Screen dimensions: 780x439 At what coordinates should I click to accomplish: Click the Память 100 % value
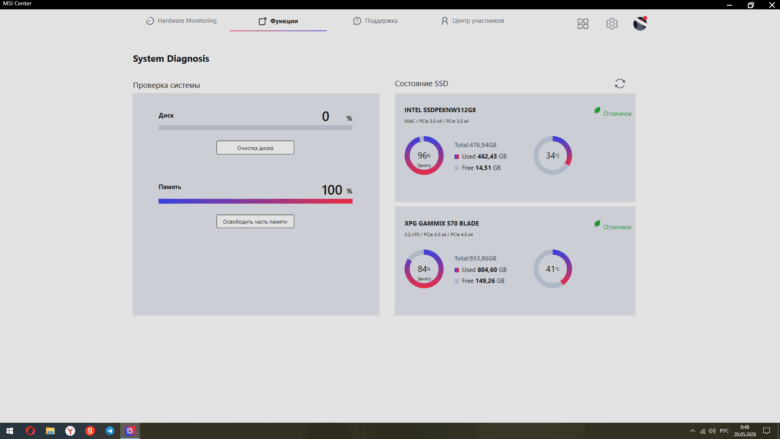pyautogui.click(x=337, y=190)
